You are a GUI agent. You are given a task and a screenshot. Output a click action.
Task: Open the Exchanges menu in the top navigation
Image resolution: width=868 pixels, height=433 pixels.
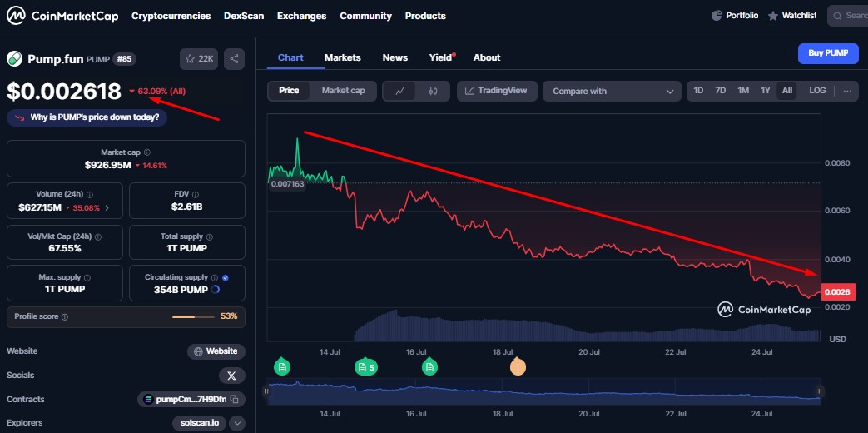tap(301, 16)
